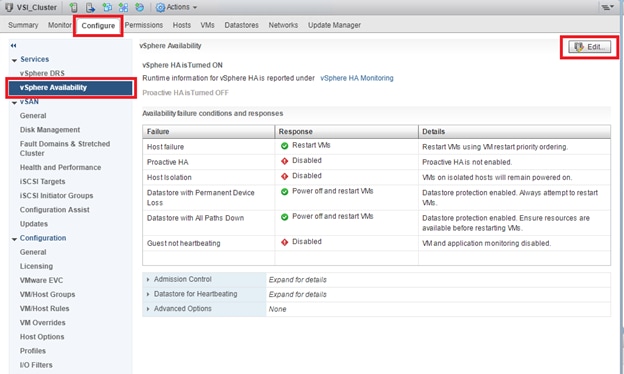This screenshot has height=374, width=624.
Task: Open Configuration Assist
Action: tap(55, 210)
